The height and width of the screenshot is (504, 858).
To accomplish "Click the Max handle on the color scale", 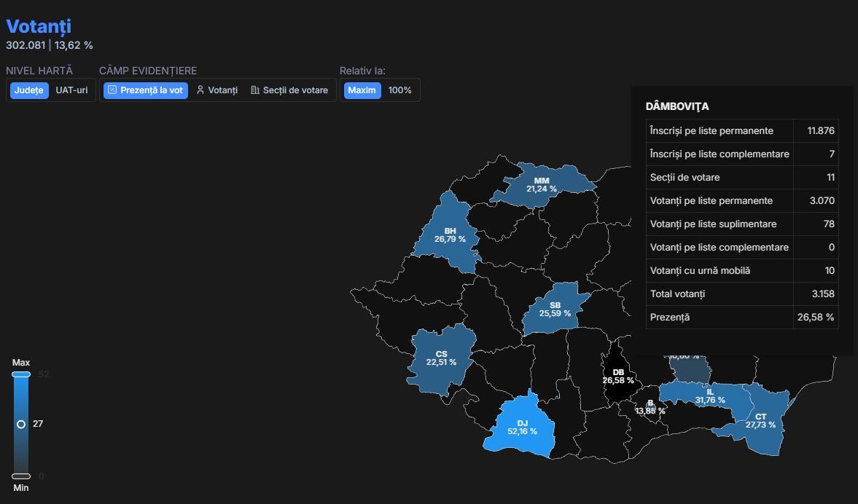I will [x=21, y=374].
